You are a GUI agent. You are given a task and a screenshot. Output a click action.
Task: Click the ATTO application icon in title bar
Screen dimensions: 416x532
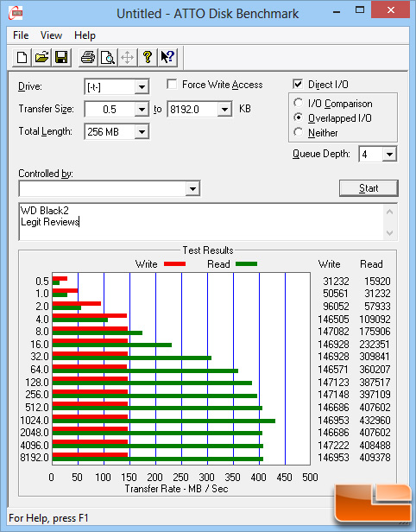tap(16, 13)
